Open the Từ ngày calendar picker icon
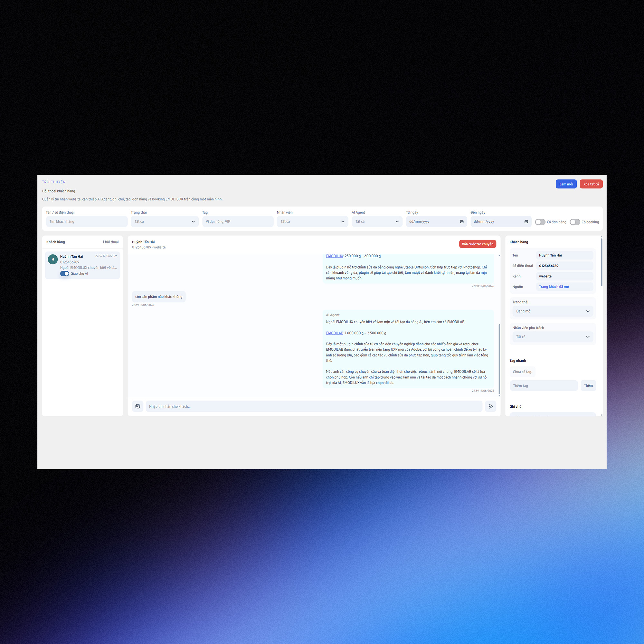Screen dimensions: 644x644 click(x=462, y=222)
